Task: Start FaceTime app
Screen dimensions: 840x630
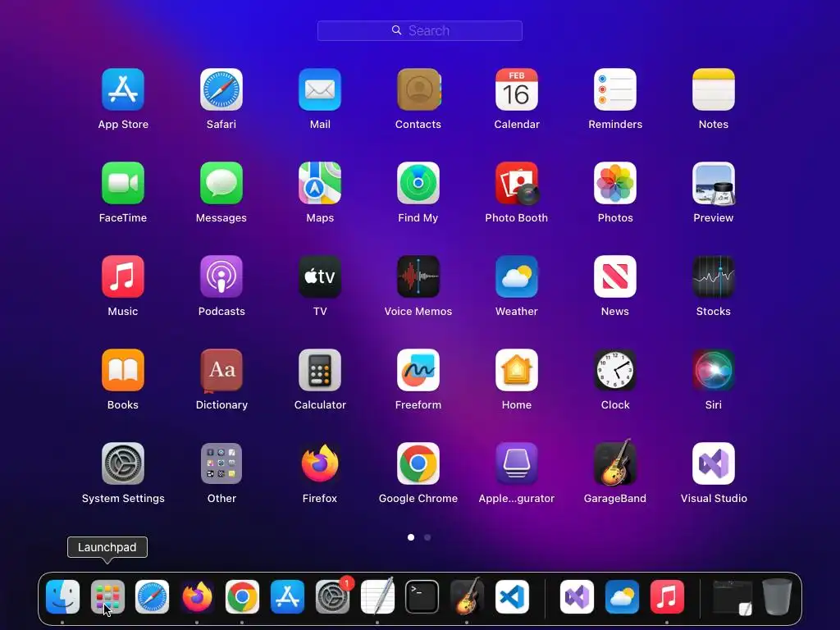Action: pos(123,183)
